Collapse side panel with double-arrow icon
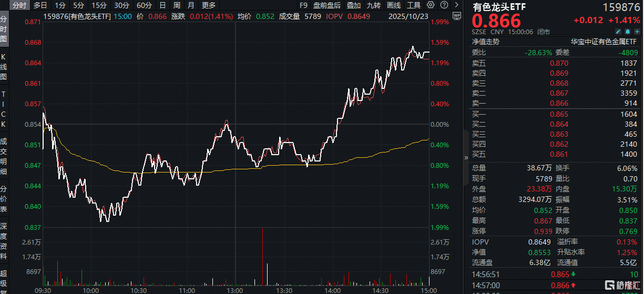 (x=466, y=157)
